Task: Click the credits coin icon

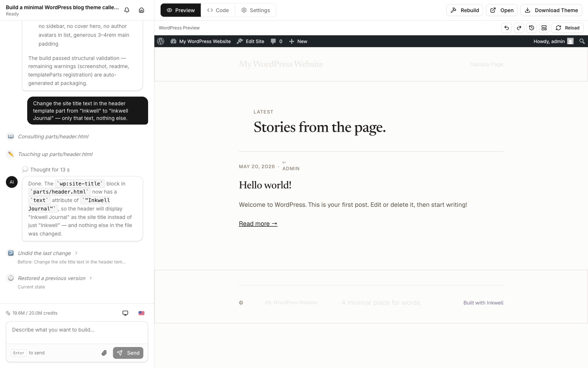Action: click(8, 313)
